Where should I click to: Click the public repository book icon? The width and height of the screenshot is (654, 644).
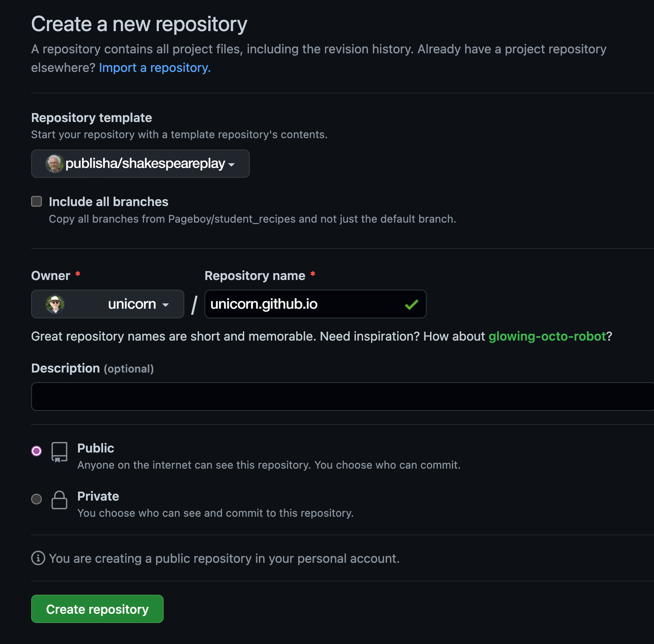point(59,452)
